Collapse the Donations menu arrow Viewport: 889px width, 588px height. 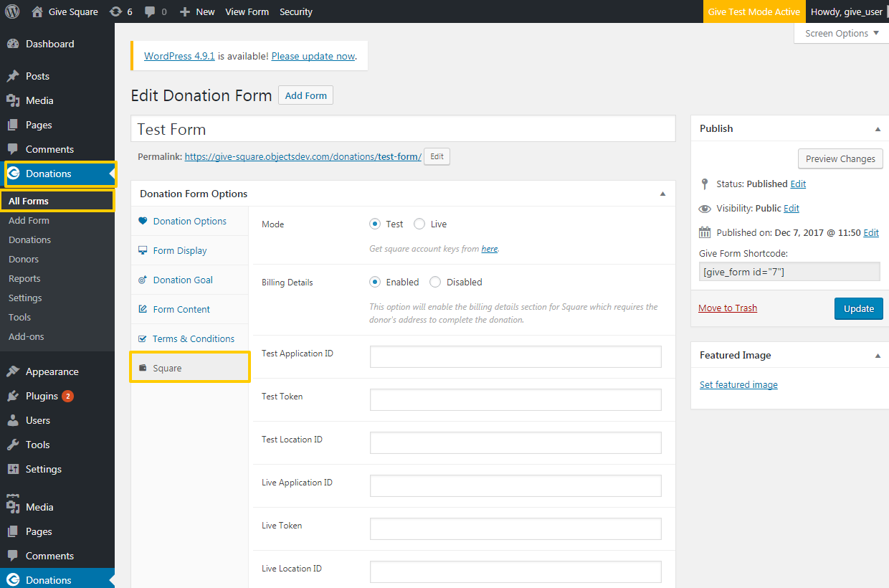[x=111, y=174]
